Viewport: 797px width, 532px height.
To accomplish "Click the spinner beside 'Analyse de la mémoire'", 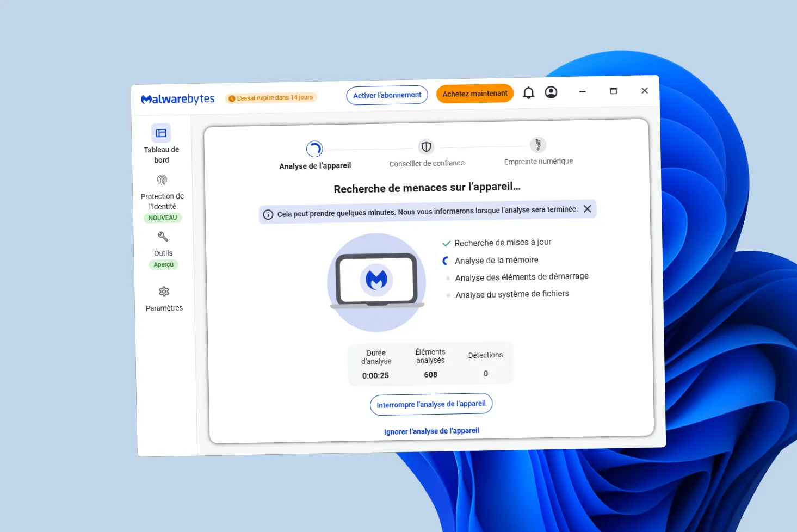I will pos(446,261).
